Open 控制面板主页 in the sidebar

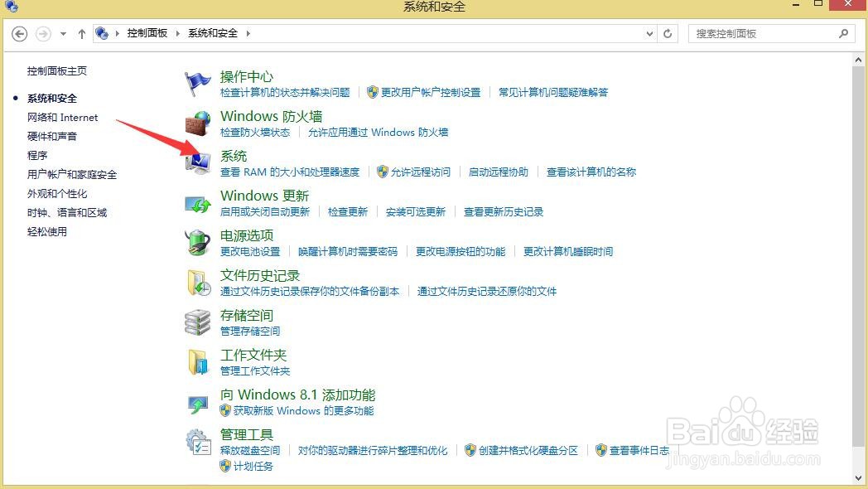point(57,71)
